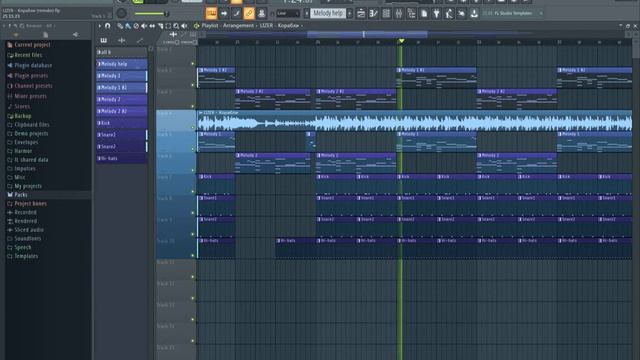Screen dimensions: 640x360
Task: Mute Track 2 with its green dot
Action: [x=193, y=85]
